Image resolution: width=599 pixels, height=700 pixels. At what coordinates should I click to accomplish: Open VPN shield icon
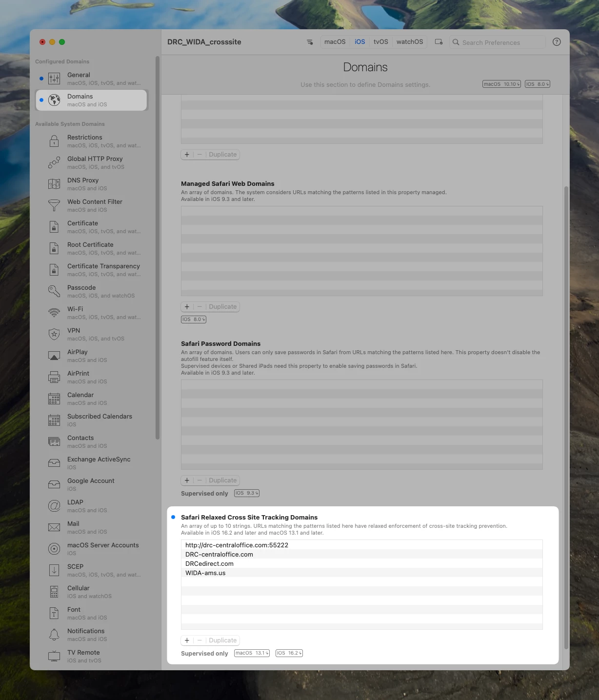(54, 334)
